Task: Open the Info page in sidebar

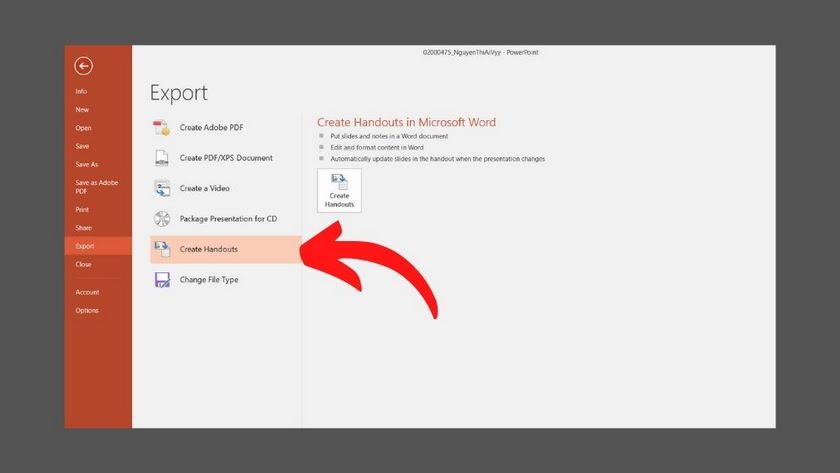Action: pos(81,91)
